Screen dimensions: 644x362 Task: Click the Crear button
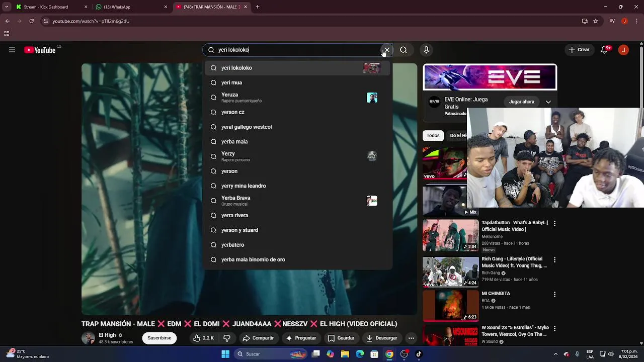click(x=579, y=50)
